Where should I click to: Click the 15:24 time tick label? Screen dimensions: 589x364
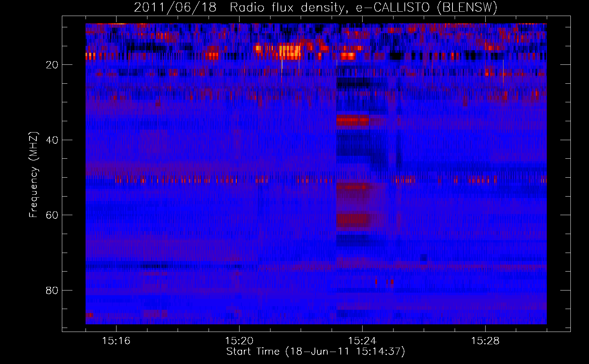pyautogui.click(x=362, y=341)
